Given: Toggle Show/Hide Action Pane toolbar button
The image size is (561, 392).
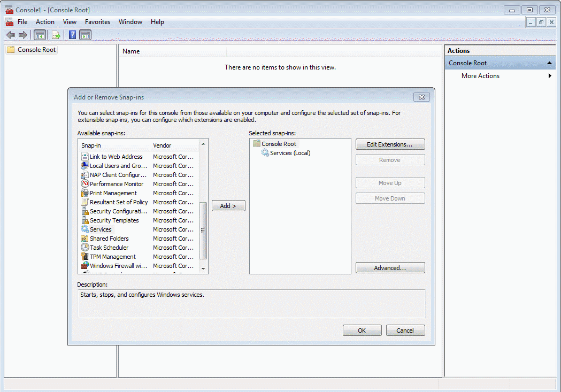Looking at the screenshot, I should tap(86, 35).
